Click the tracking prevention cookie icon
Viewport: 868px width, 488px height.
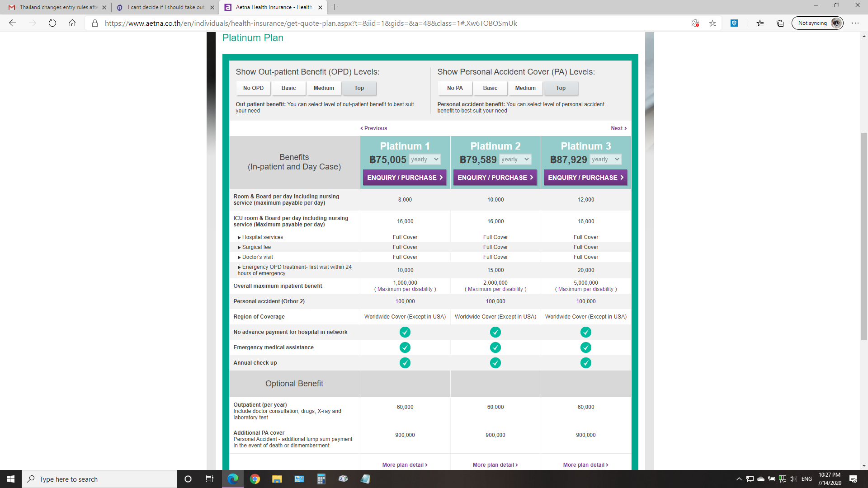coord(695,23)
